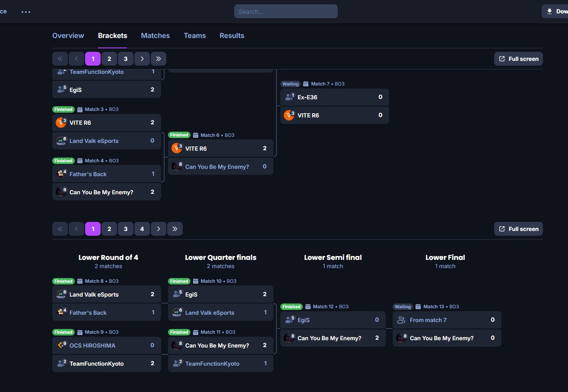Click the calendar icon beside Match 13

pos(418,307)
